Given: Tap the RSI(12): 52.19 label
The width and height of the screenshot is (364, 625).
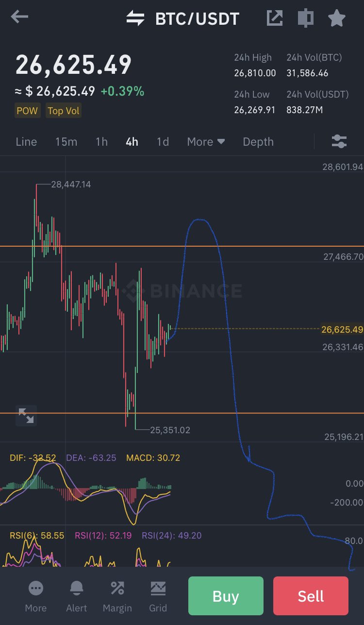Looking at the screenshot, I should click(x=103, y=536).
